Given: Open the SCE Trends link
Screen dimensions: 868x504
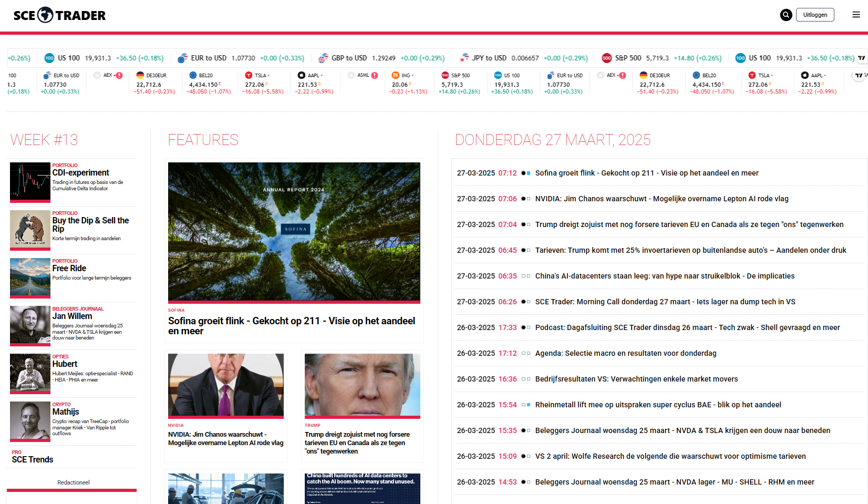Looking at the screenshot, I should [33, 460].
